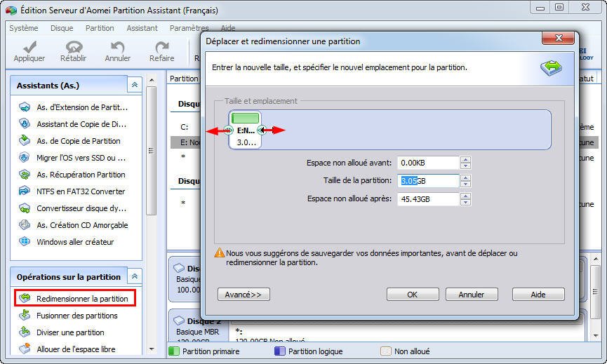Click the Annuler undo toolbar icon
The width and height of the screenshot is (607, 364).
[x=117, y=47]
